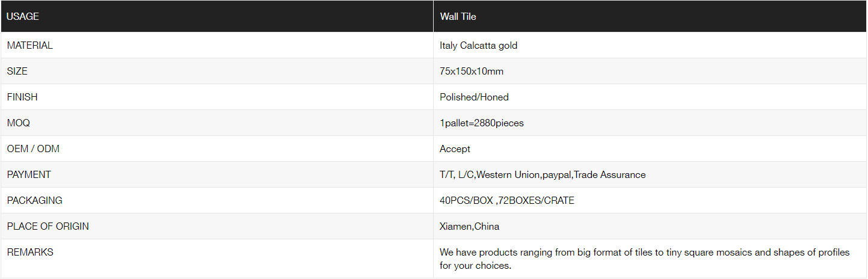Viewport: 868px width, 279px height.
Task: Select the FINISH row label
Action: (x=22, y=97)
